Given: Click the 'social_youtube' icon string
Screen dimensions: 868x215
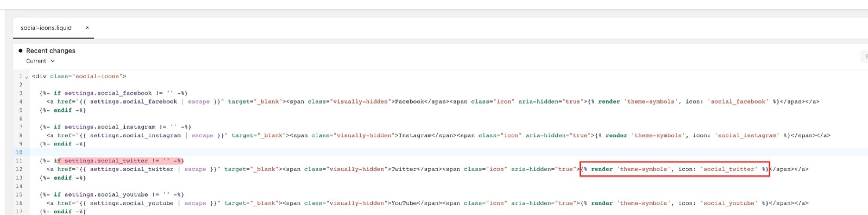Looking at the screenshot, I should tap(731, 203).
